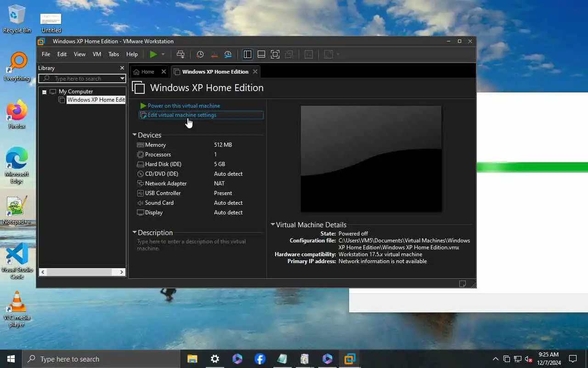Launch Everything search desktop shortcut
The width and height of the screenshot is (588, 368).
tap(17, 67)
